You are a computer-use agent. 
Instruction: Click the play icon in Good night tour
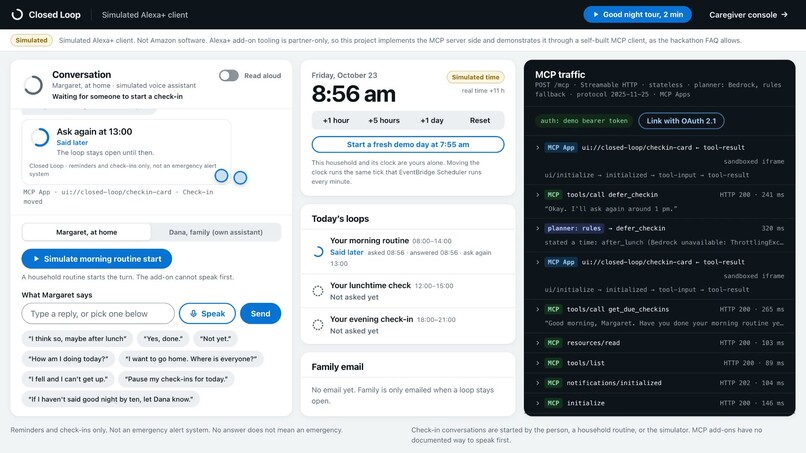point(596,14)
